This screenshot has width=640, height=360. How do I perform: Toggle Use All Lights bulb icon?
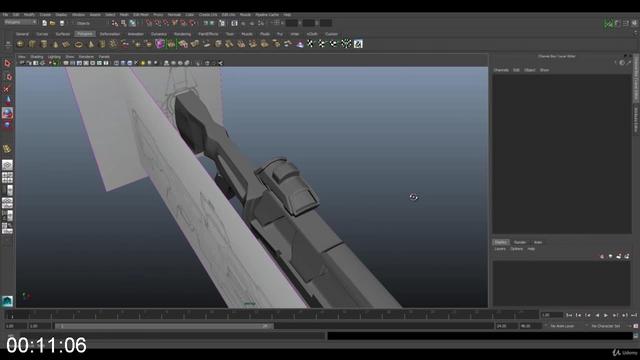coord(143,63)
